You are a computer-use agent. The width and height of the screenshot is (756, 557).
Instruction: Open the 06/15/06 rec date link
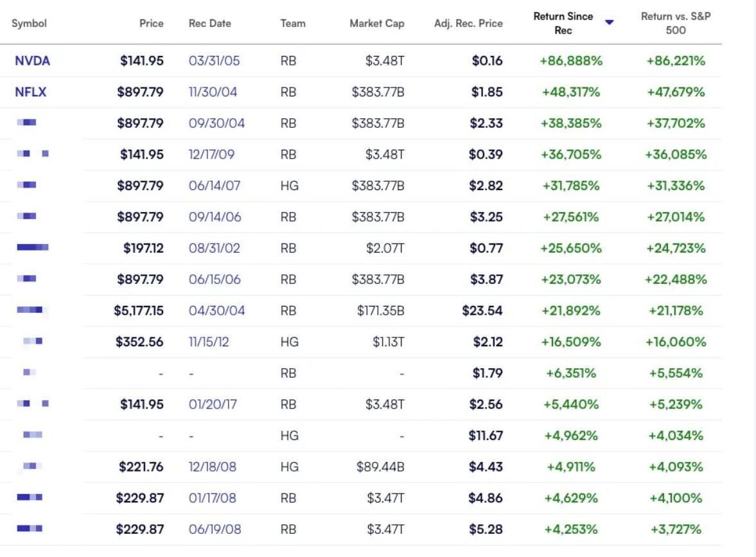[215, 279]
